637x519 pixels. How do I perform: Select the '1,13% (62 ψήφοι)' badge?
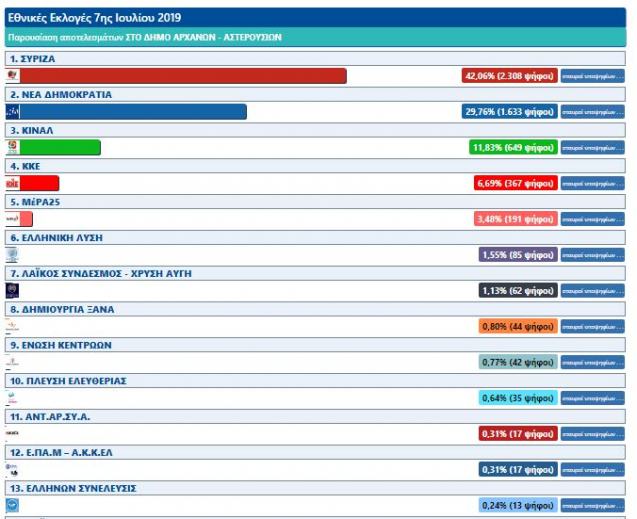click(x=518, y=290)
